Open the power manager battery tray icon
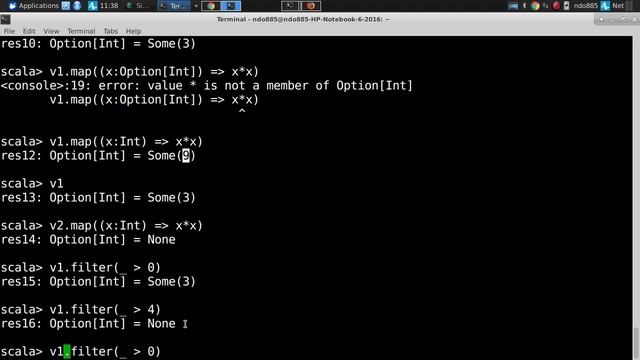 (x=566, y=6)
